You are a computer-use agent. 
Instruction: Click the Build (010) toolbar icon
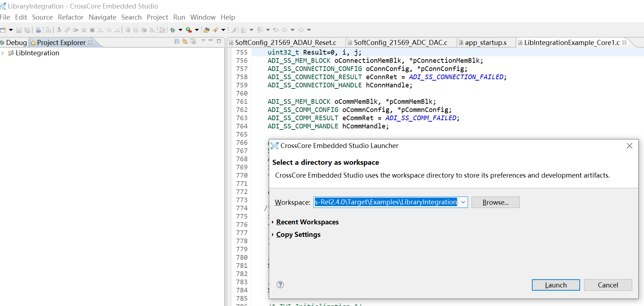pyautogui.click(x=38, y=30)
